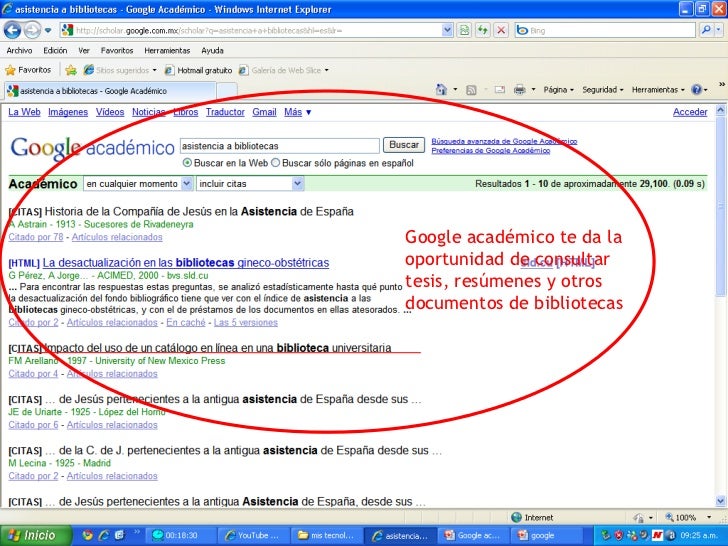Expand the Más dropdown link

point(298,112)
